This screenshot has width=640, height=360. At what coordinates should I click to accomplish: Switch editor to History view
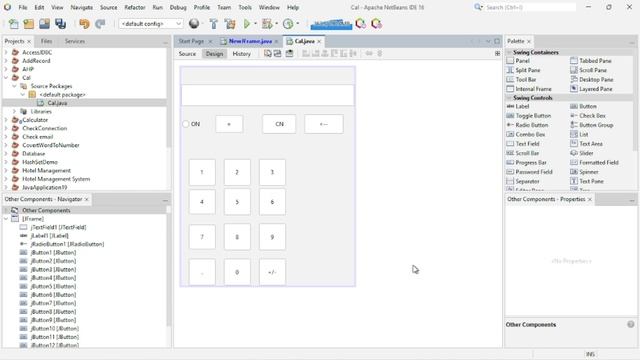[x=242, y=54]
